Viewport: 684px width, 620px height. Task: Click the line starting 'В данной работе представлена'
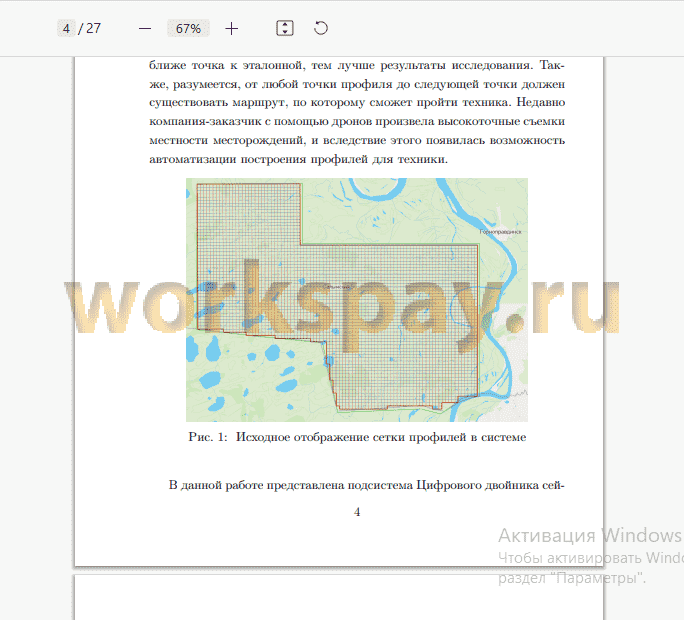[366, 485]
